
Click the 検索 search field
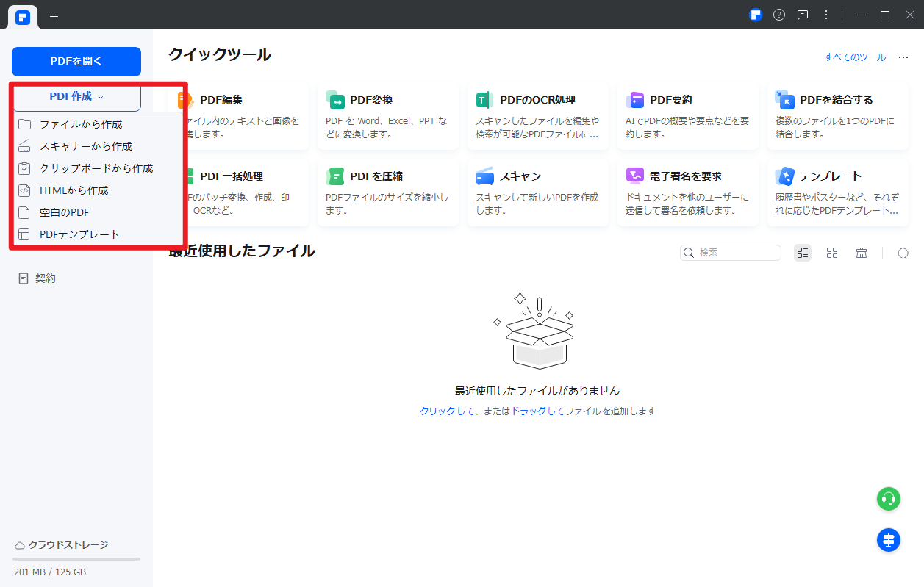[x=731, y=253]
